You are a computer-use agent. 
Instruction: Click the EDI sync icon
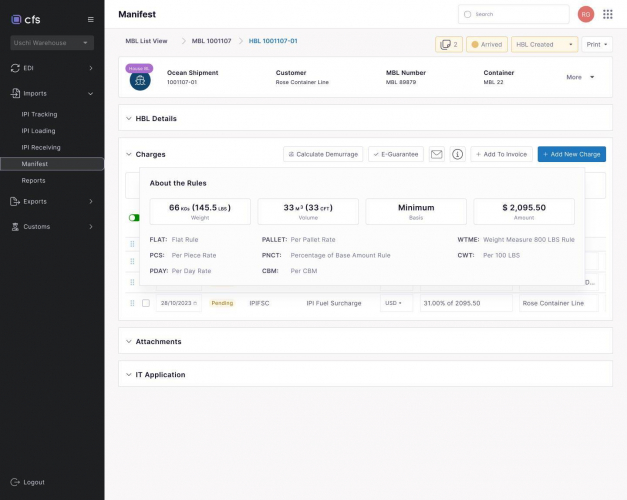(x=15, y=68)
